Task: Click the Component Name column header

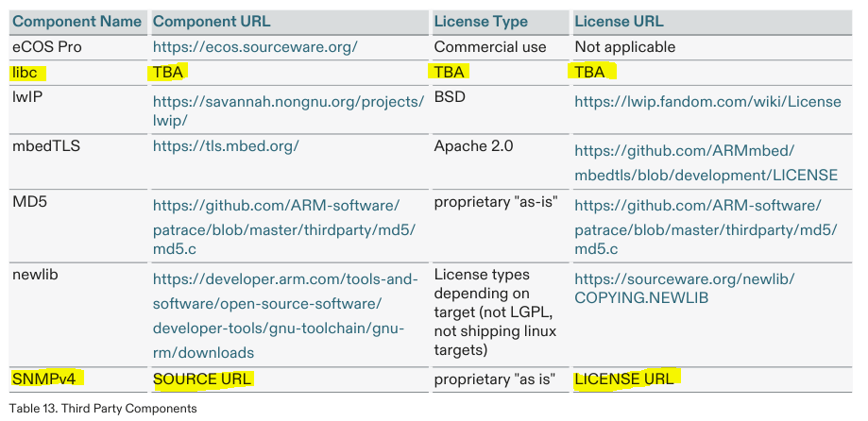Action: (77, 22)
